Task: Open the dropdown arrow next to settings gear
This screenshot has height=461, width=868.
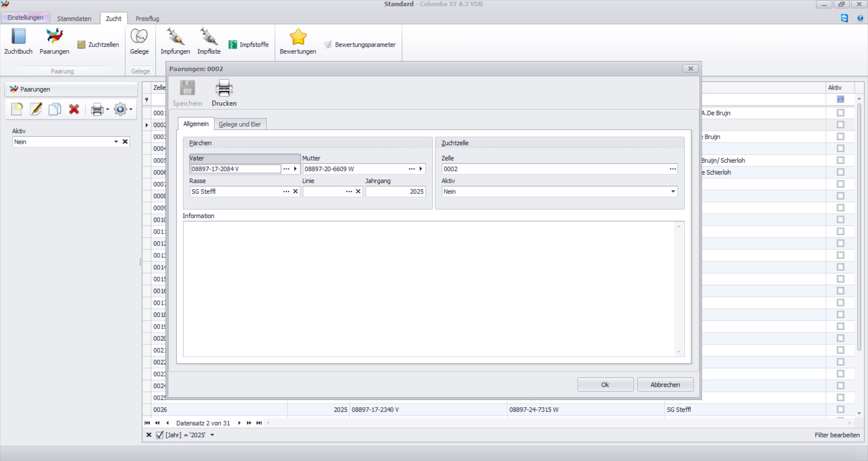Action: coord(131,109)
